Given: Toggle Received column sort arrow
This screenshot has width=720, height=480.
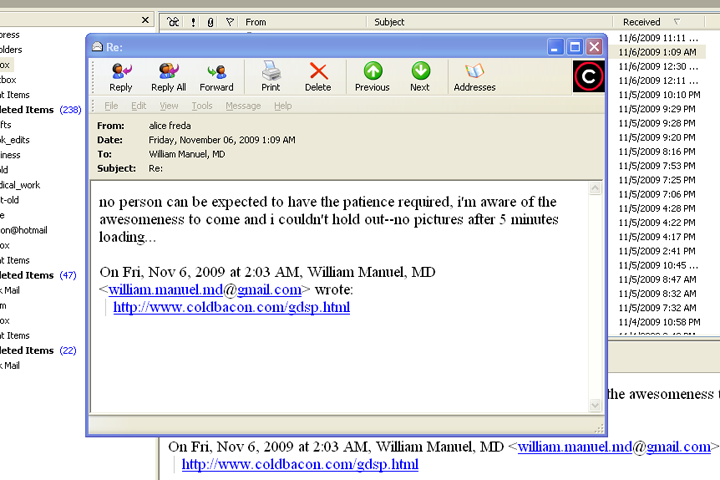Looking at the screenshot, I should tap(677, 22).
